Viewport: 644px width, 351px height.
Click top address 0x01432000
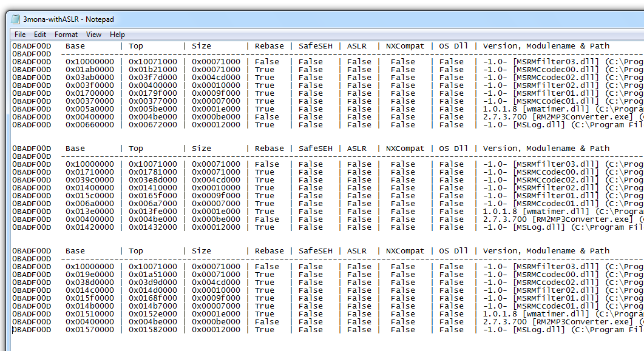[153, 227]
